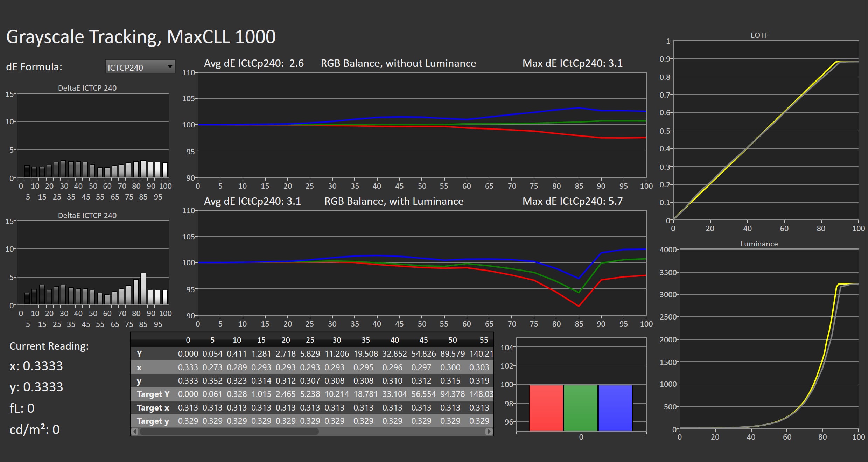Click the Max dE ICtCp240: 5.7 label
868x462 pixels.
[x=573, y=201]
